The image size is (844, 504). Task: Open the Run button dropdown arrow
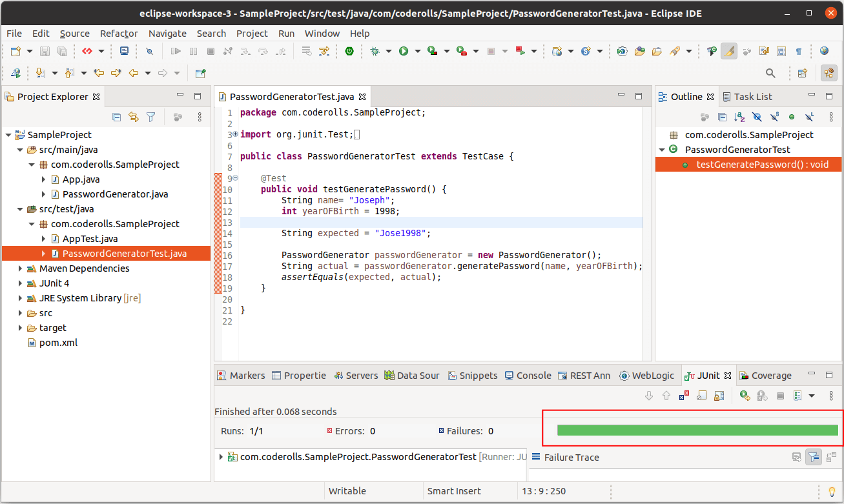tap(418, 50)
